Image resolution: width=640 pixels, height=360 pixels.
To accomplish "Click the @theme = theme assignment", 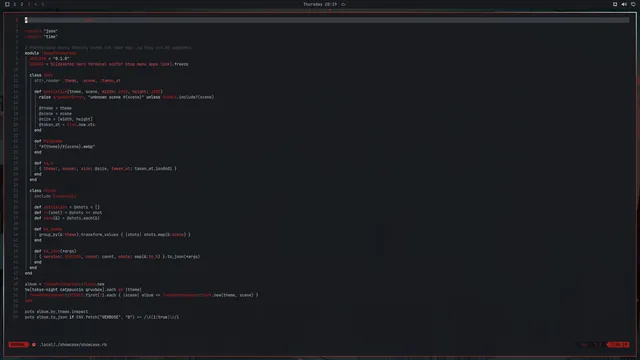I will tap(55, 108).
